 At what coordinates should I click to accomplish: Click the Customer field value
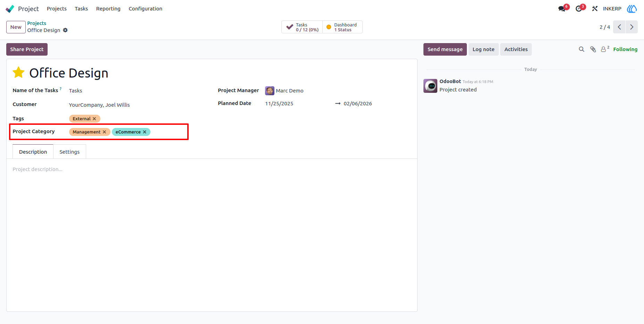99,105
